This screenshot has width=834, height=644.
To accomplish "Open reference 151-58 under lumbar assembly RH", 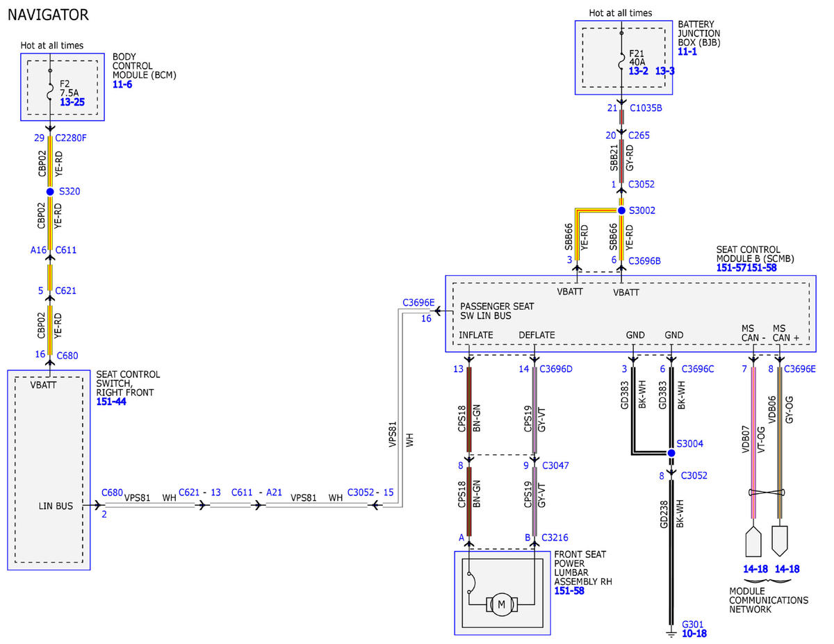I will (x=569, y=591).
